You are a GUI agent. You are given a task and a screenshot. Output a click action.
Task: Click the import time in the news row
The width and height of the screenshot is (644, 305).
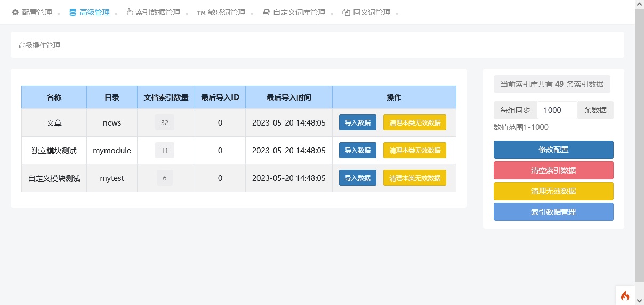(x=289, y=122)
